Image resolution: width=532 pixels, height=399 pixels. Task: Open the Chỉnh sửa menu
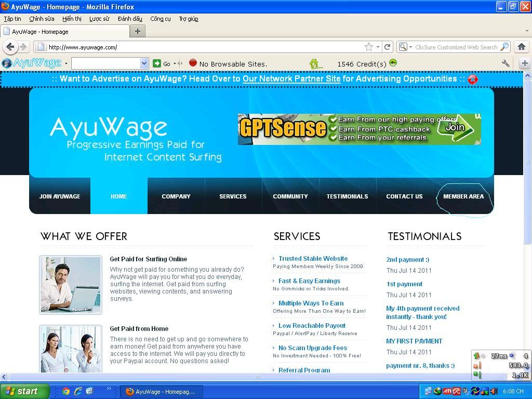pyautogui.click(x=42, y=19)
